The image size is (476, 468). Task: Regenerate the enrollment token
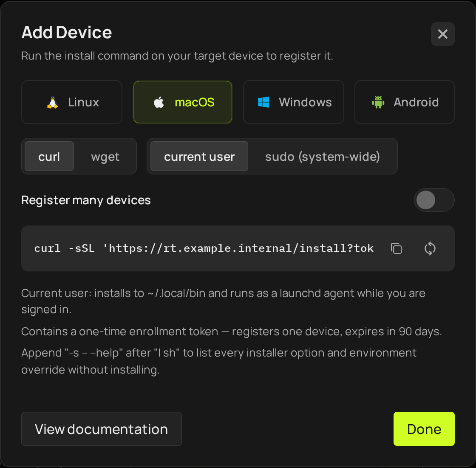tap(430, 248)
